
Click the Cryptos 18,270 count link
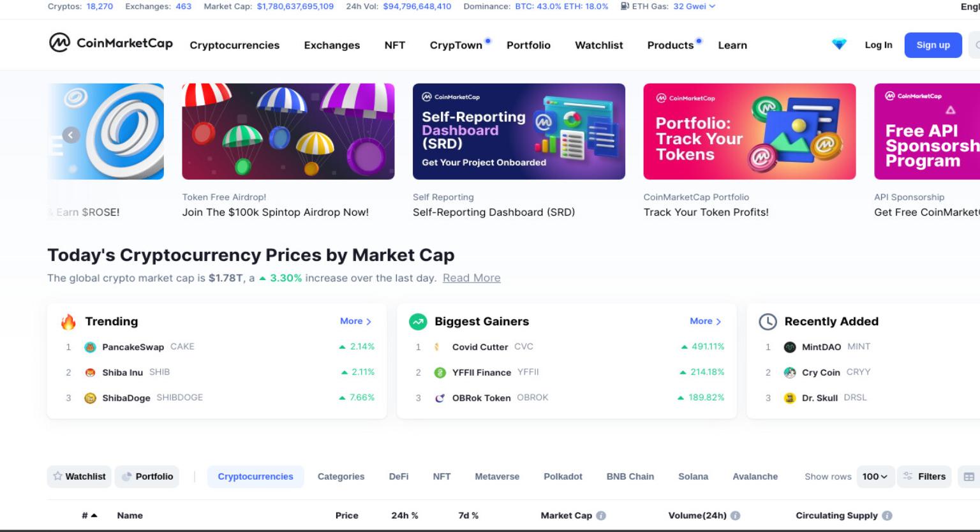[100, 6]
